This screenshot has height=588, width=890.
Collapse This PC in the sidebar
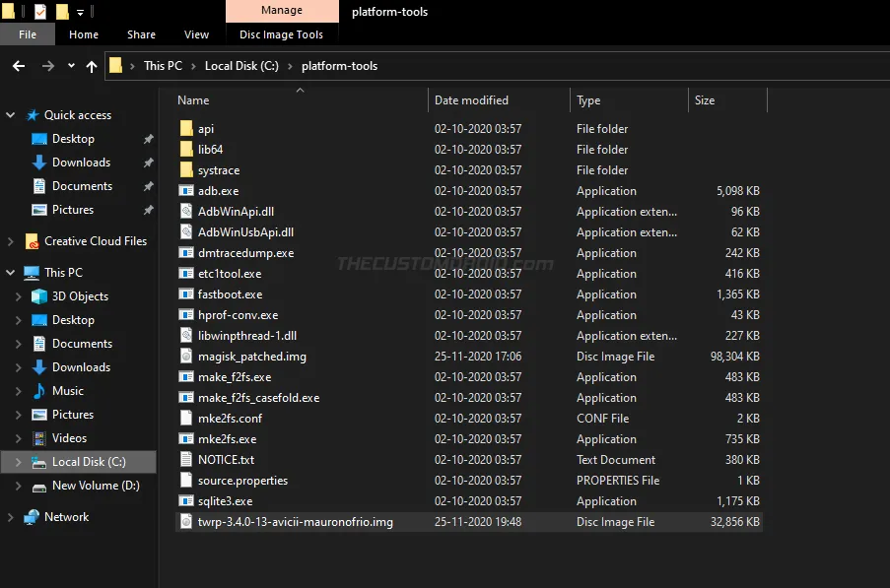[10, 272]
